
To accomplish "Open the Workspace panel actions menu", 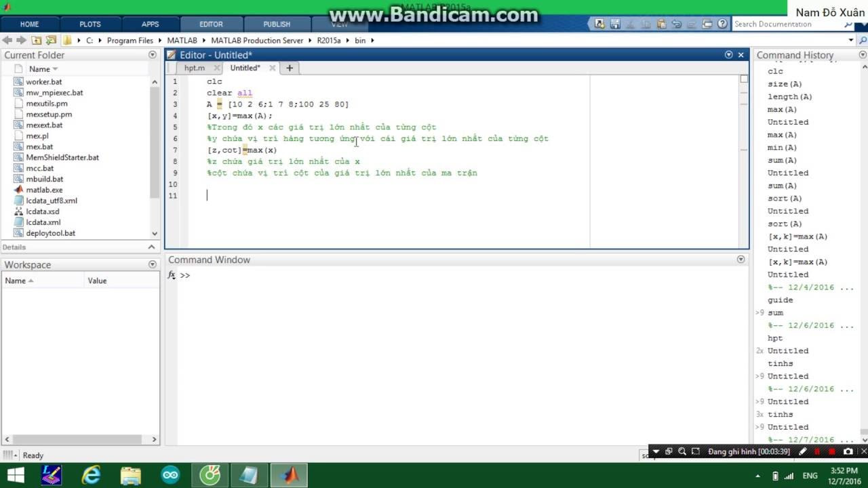I will coord(153,264).
